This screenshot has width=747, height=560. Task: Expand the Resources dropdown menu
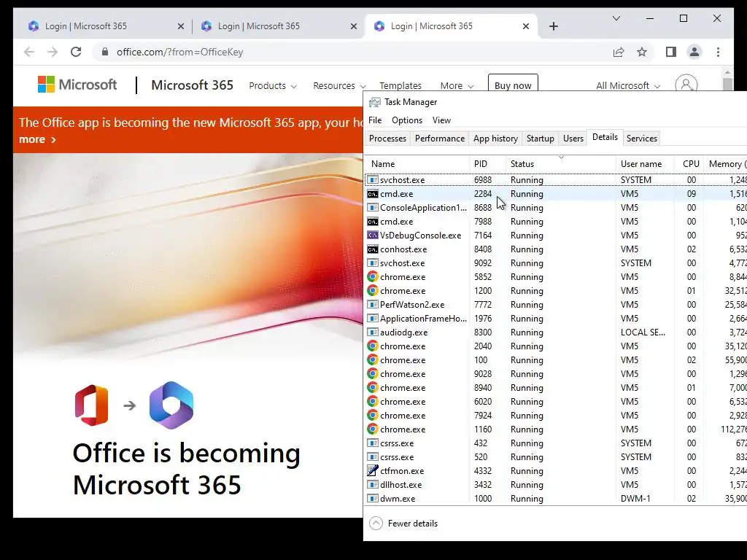click(x=339, y=86)
